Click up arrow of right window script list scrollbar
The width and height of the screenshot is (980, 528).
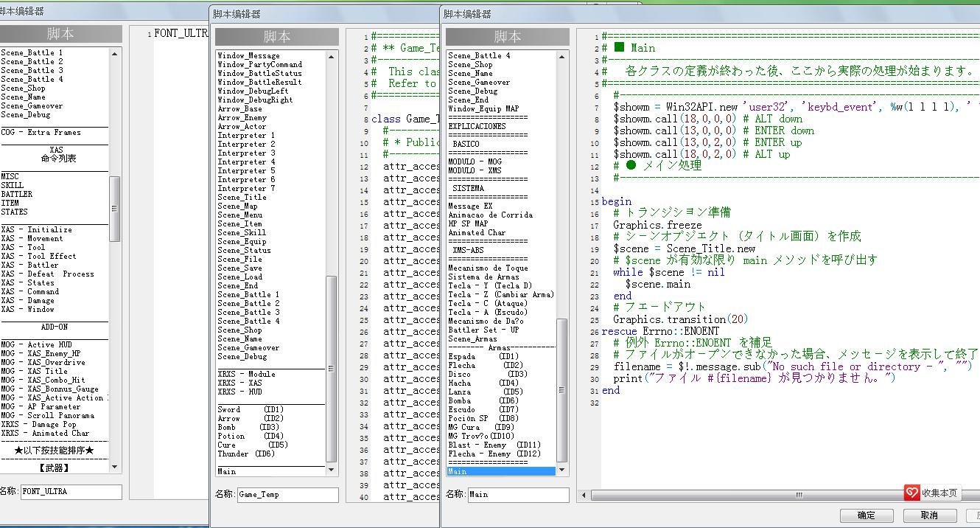coord(562,56)
